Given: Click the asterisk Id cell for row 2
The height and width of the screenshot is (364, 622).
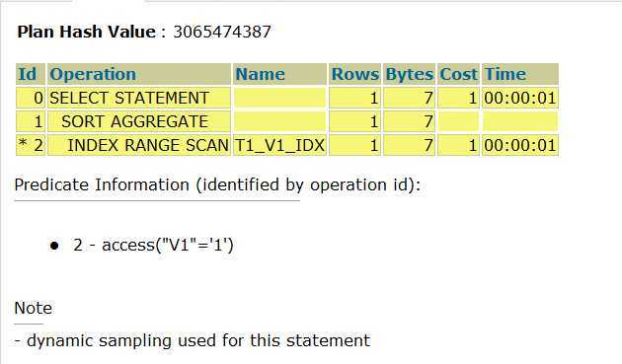Looking at the screenshot, I should pyautogui.click(x=31, y=145).
